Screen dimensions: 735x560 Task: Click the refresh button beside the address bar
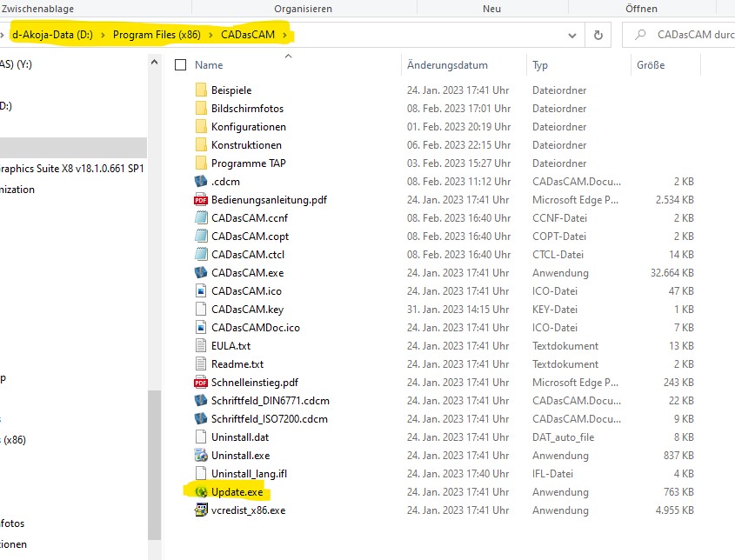click(x=598, y=35)
